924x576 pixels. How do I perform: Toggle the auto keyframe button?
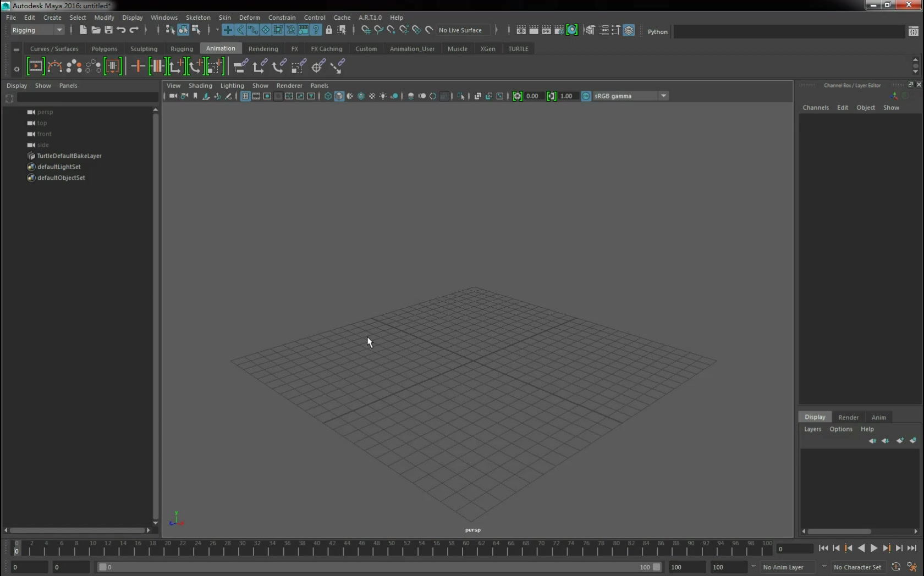pyautogui.click(x=896, y=567)
